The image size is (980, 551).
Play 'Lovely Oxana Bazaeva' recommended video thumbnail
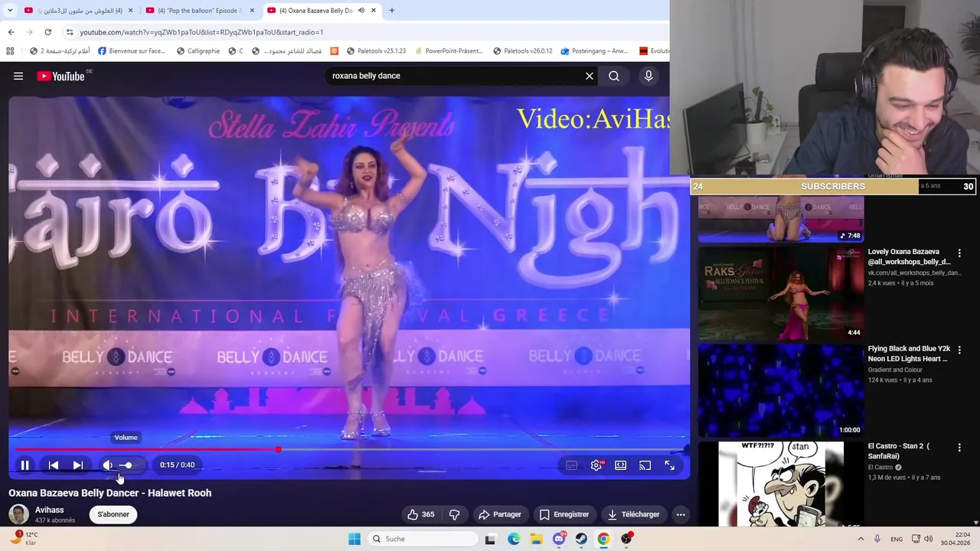pos(780,293)
